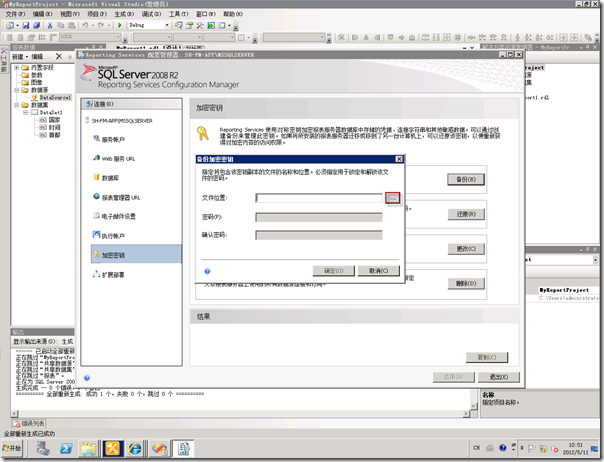Open PowerShell icon on taskbar
This screenshot has width=604, height=462.
click(66, 449)
